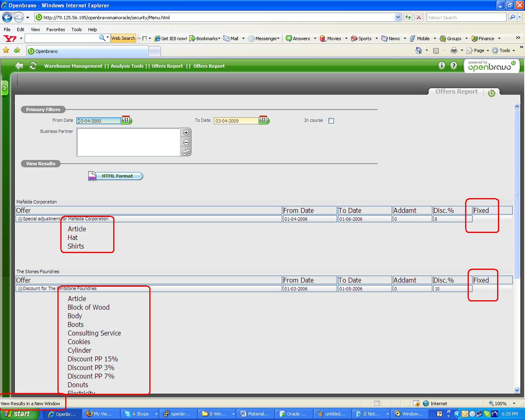Viewport: 525px width, 420px height.
Task: Open the Tools menu in the menu bar
Action: pos(76,30)
